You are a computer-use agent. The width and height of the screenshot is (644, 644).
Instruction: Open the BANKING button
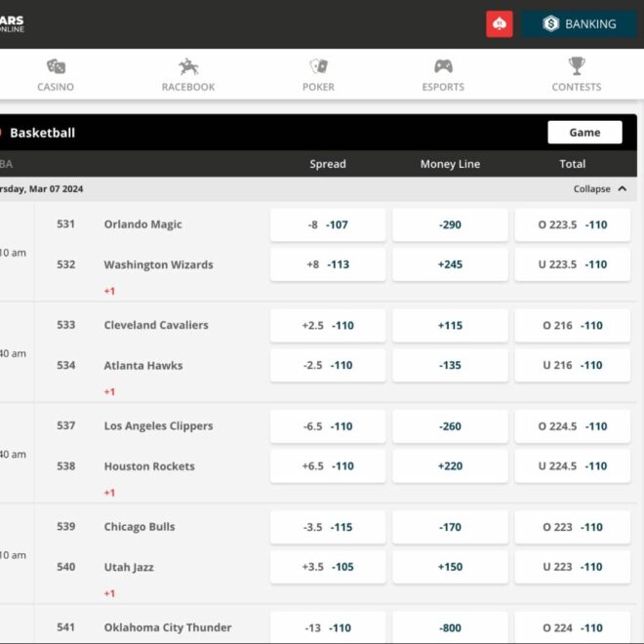pyautogui.click(x=579, y=23)
